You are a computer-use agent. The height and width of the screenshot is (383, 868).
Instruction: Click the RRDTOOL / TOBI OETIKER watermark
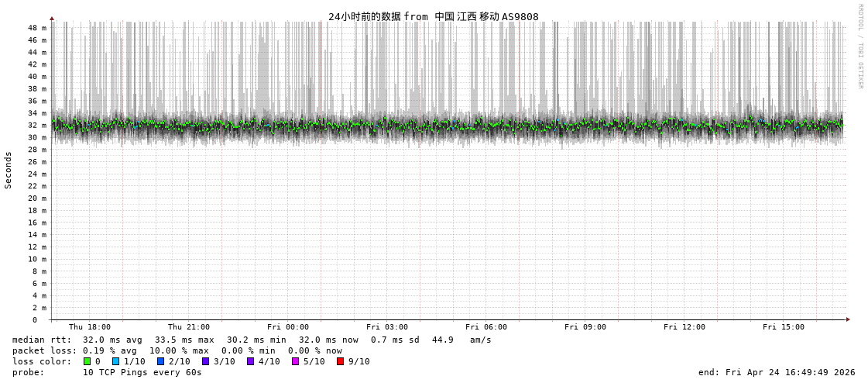(859, 47)
